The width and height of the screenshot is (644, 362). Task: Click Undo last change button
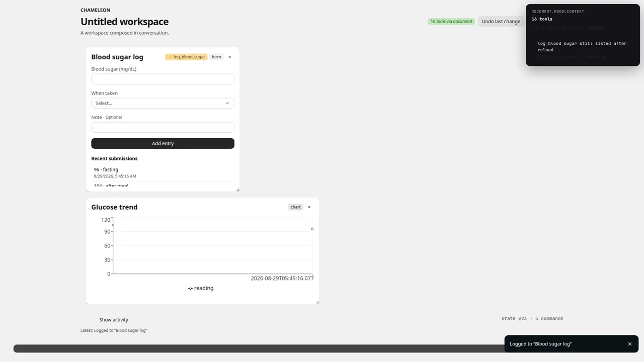[x=501, y=22]
